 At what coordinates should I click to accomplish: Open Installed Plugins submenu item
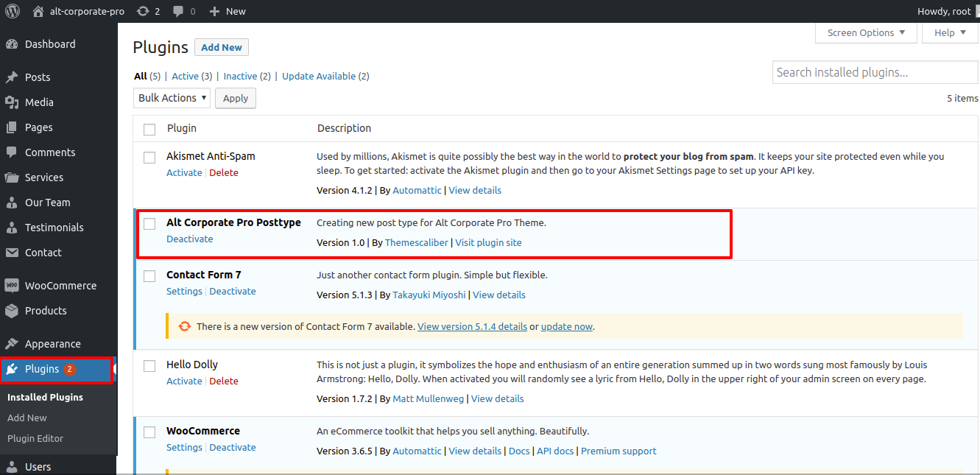(x=45, y=397)
